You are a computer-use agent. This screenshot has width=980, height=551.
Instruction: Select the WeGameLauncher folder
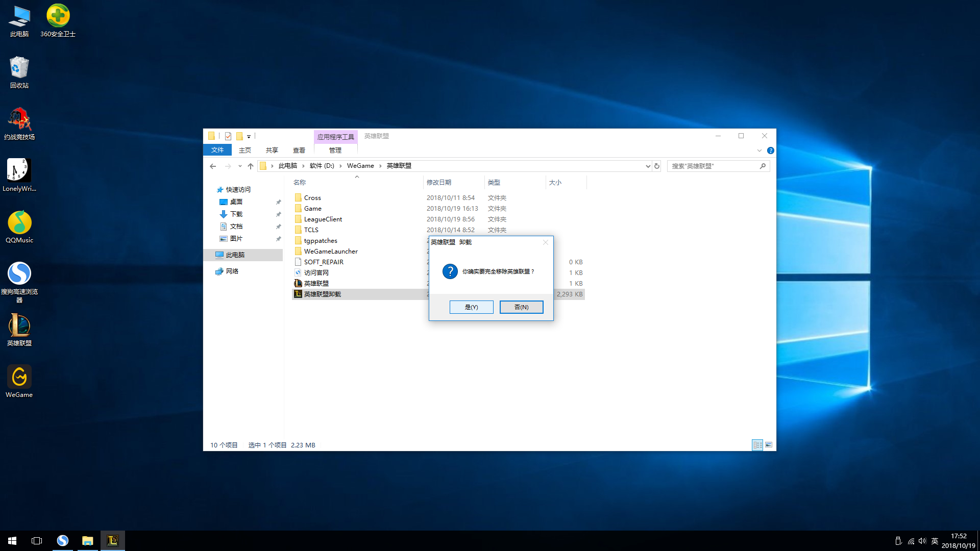click(331, 252)
